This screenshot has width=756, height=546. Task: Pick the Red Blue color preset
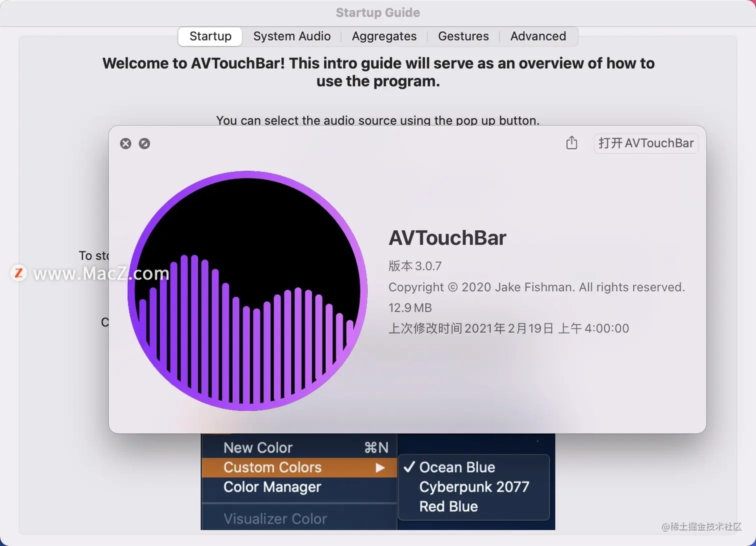[x=474, y=506]
